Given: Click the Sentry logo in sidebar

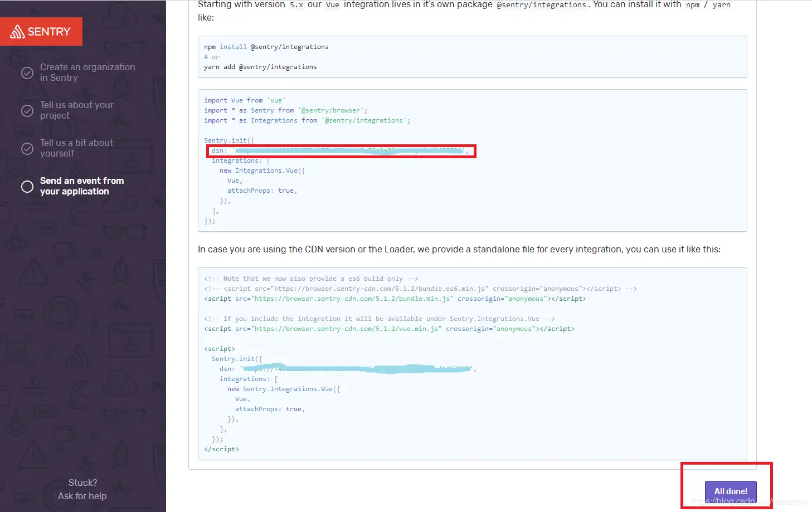Looking at the screenshot, I should [x=41, y=31].
